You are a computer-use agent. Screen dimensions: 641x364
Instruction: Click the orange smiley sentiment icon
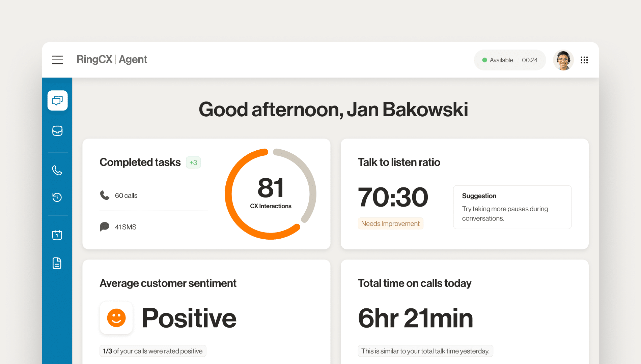[x=116, y=318]
